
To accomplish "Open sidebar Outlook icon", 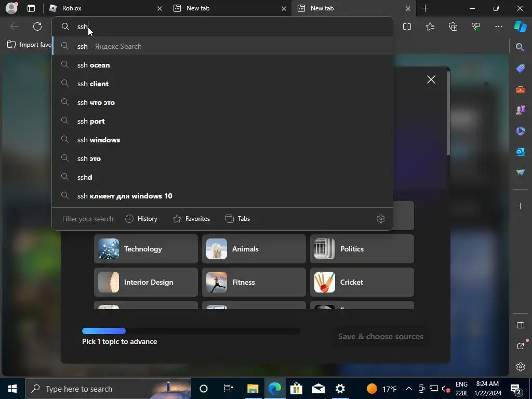I will 520,152.
